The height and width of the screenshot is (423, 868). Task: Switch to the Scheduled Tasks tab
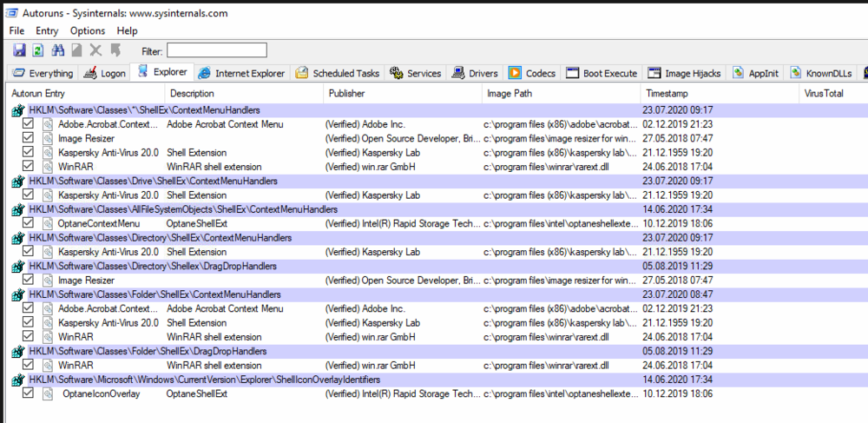coord(338,73)
